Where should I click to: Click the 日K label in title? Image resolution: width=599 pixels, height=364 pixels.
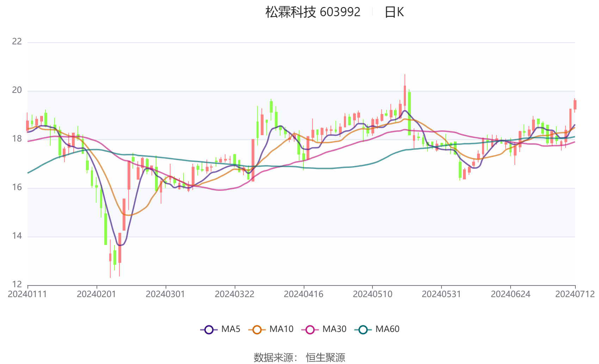pyautogui.click(x=394, y=12)
